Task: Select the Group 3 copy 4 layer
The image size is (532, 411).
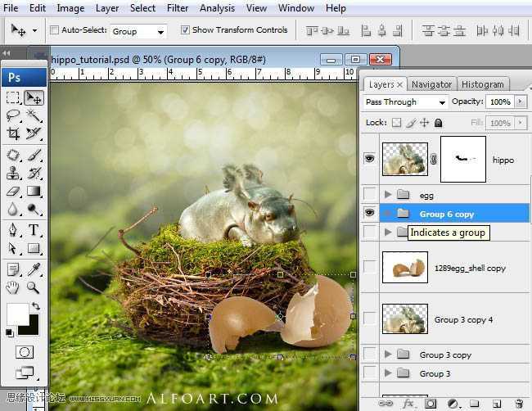Action: click(x=463, y=319)
